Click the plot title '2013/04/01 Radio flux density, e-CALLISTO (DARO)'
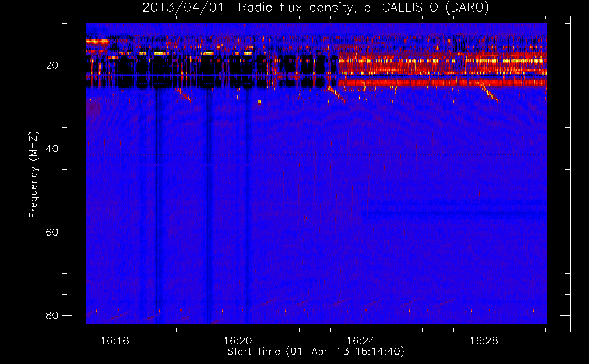 315,7
